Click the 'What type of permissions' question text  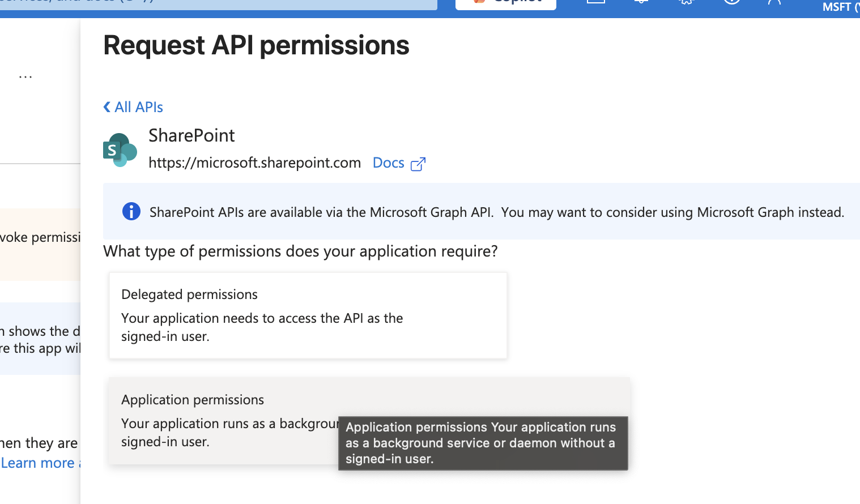pos(300,251)
